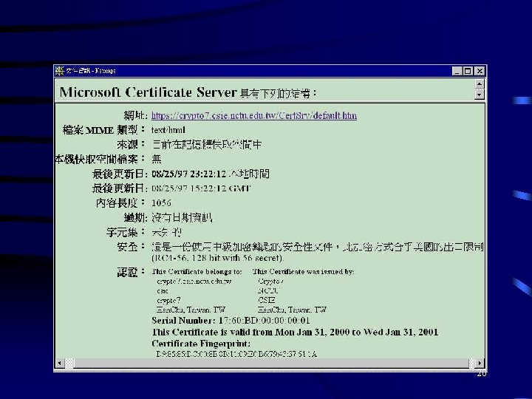Screen dimensions: 532x399
Task: Close the Netscape window
Action: coord(480,71)
